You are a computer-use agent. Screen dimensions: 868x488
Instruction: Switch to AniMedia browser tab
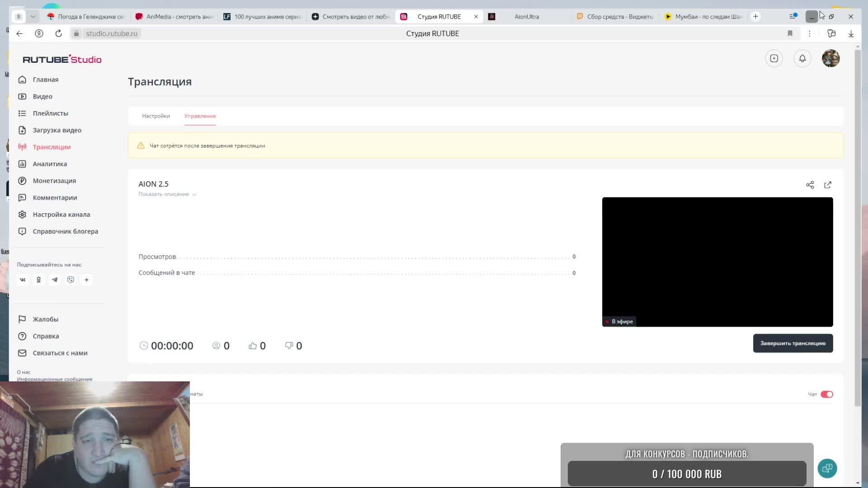pyautogui.click(x=175, y=17)
